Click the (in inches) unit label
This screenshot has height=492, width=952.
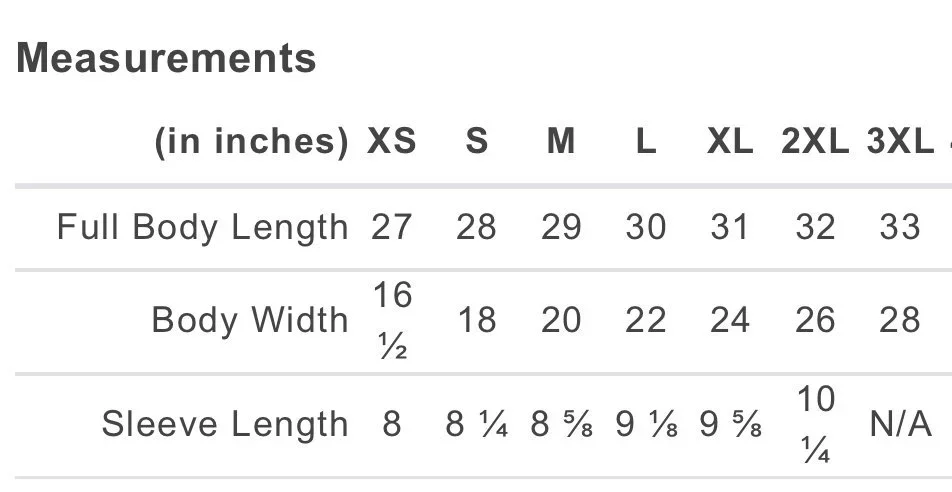pos(252,142)
